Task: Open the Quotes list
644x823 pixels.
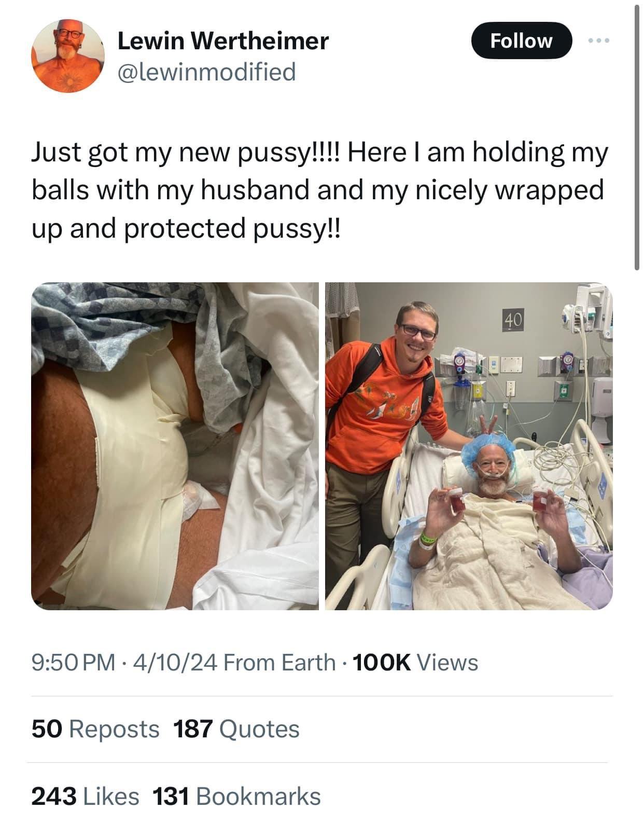Action: click(x=236, y=729)
